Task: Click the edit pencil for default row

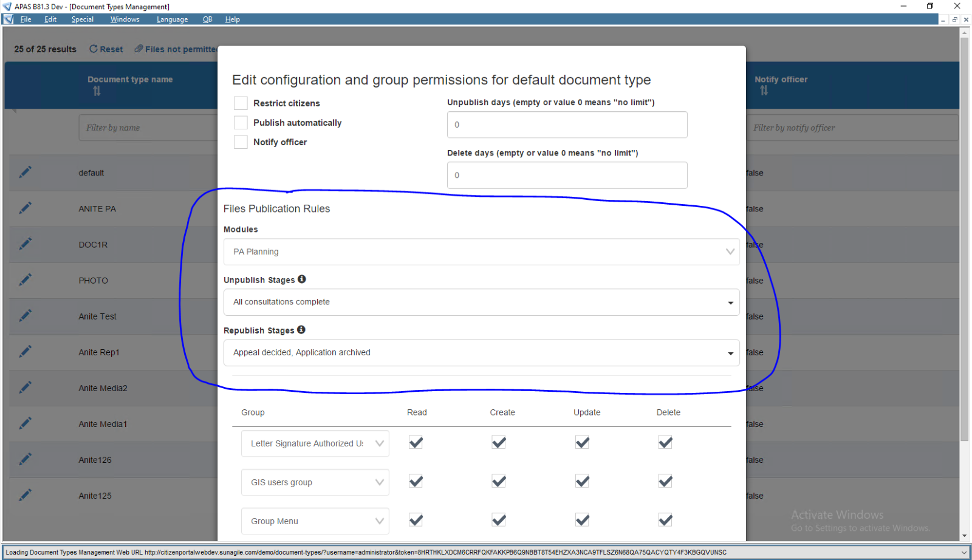Action: coord(25,172)
